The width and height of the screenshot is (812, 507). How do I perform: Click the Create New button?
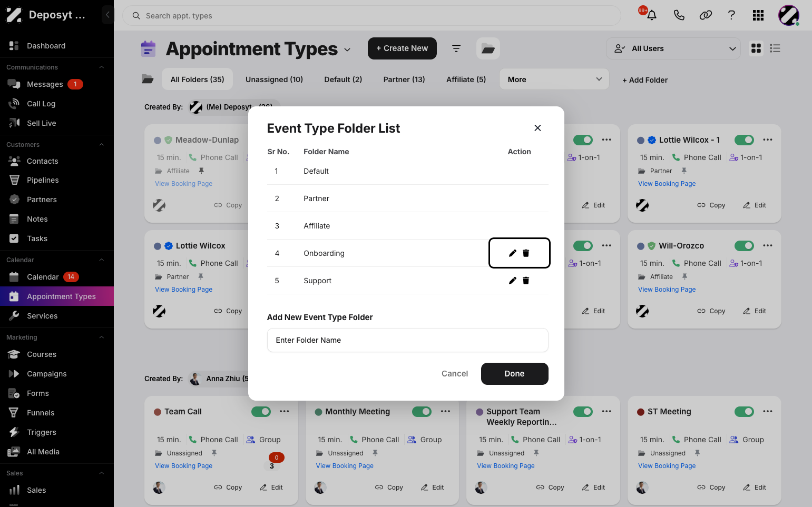[x=402, y=48]
